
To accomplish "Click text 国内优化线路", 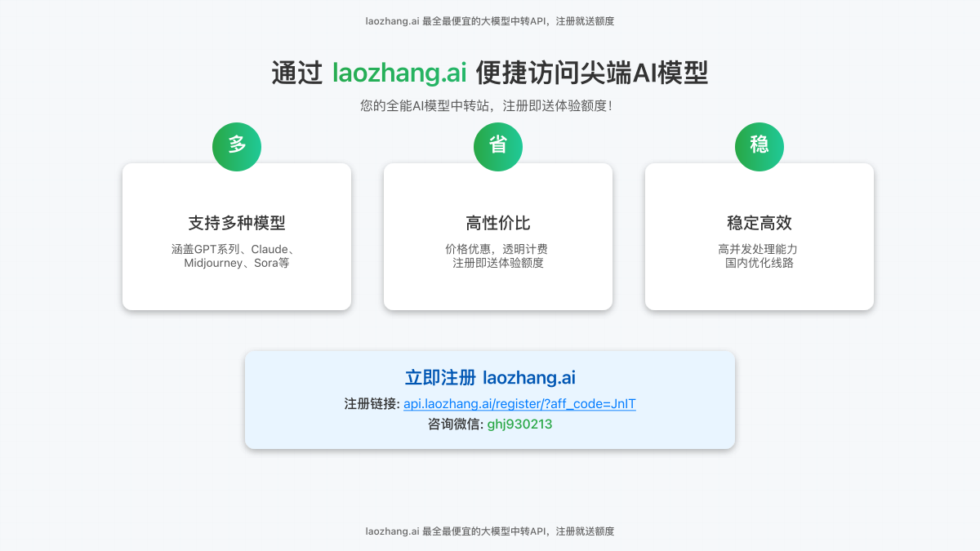I will pyautogui.click(x=759, y=263).
